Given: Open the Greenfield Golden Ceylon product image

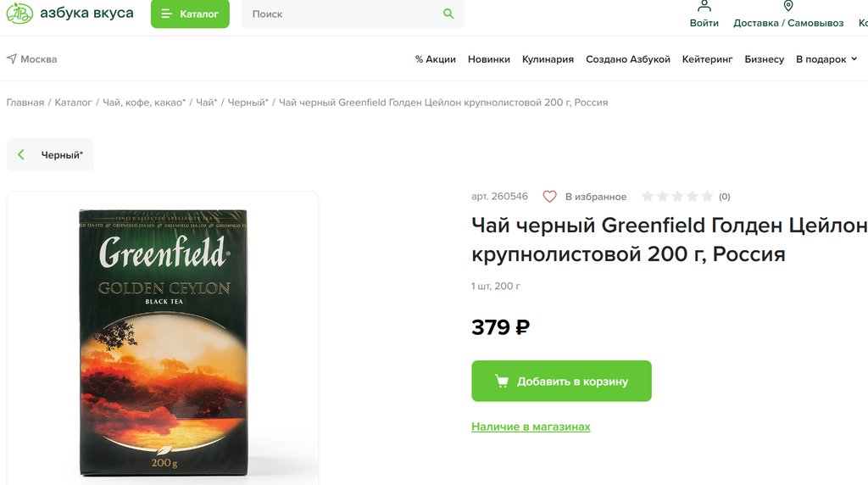Looking at the screenshot, I should (x=163, y=342).
